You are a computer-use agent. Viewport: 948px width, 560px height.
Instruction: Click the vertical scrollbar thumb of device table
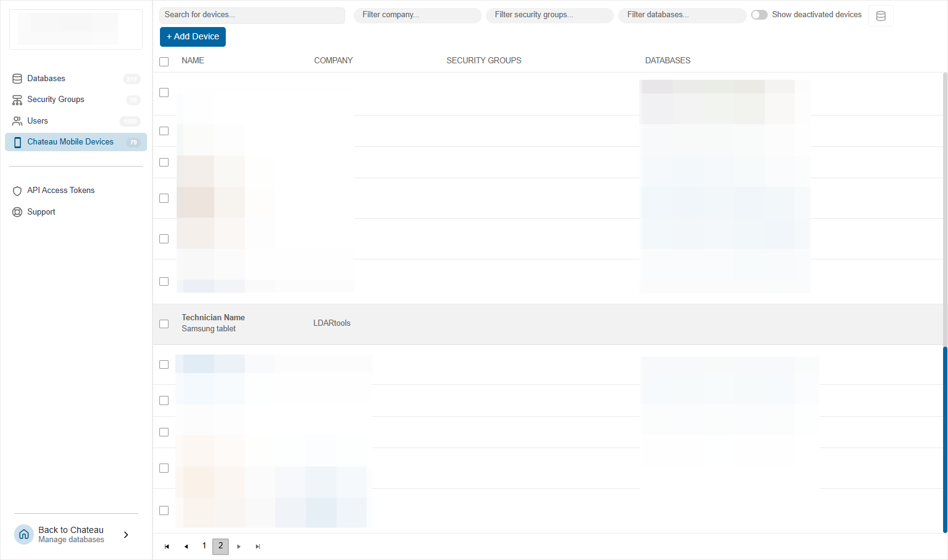(x=945, y=440)
